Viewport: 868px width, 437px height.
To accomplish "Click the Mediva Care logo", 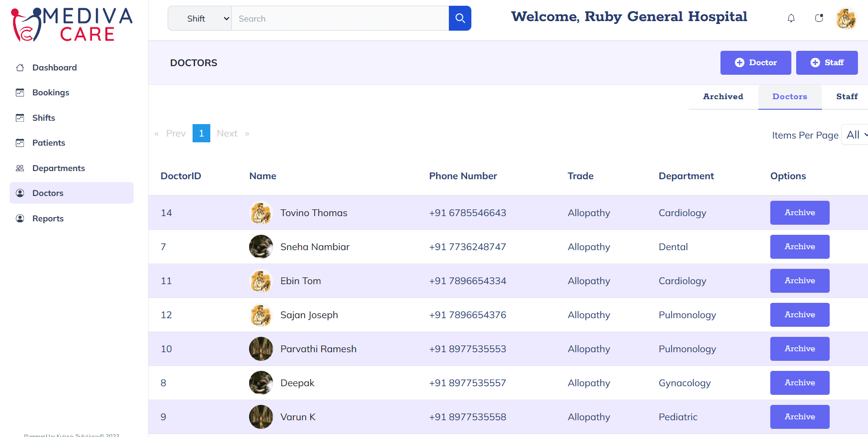I will [72, 24].
